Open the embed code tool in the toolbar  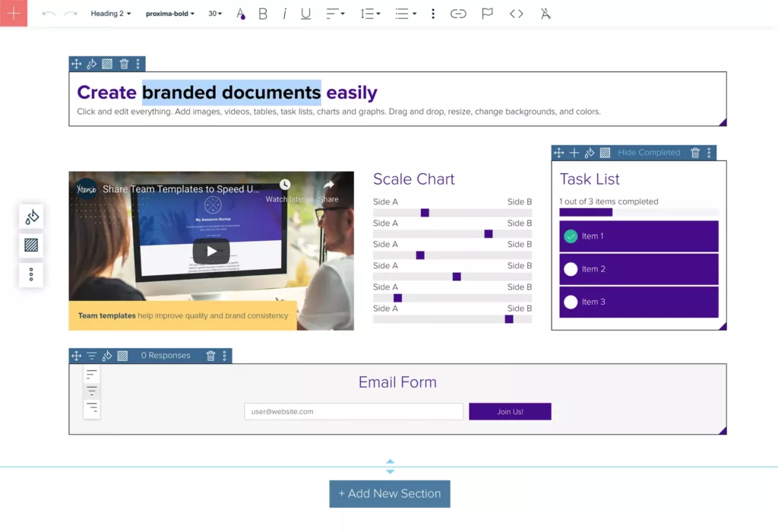coord(516,13)
